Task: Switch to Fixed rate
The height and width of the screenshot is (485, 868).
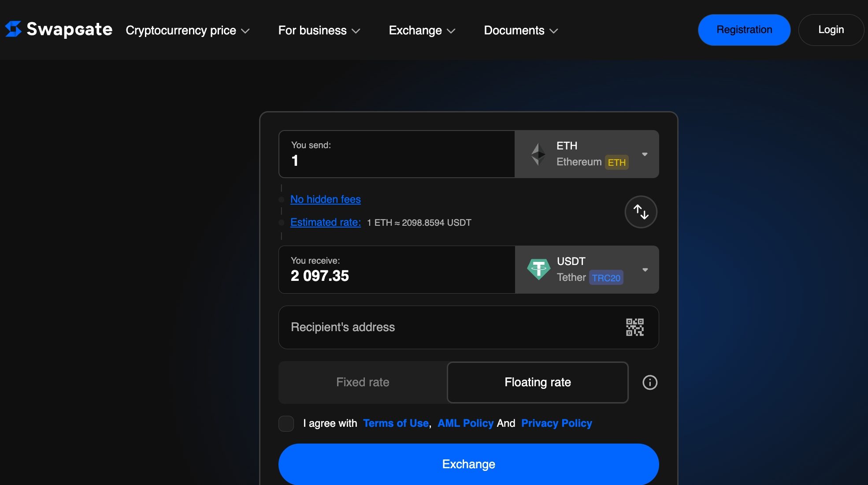Action: (x=362, y=382)
